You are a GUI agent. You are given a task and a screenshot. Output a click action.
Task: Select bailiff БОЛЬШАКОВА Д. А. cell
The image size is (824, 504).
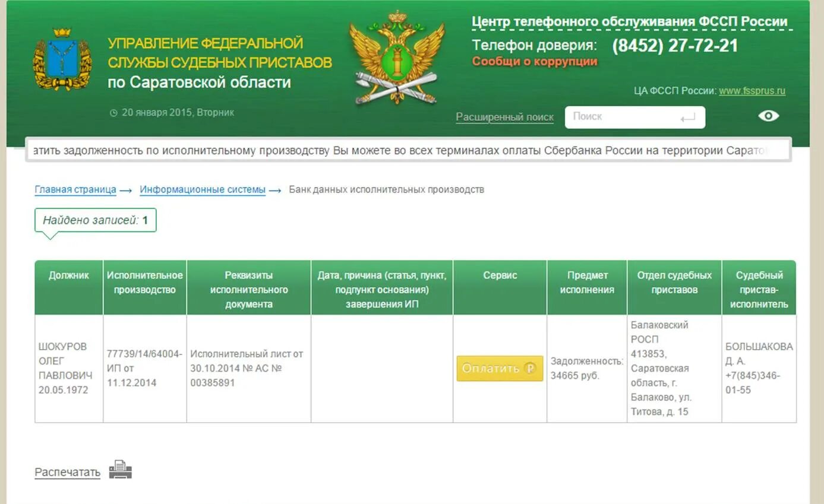point(759,369)
